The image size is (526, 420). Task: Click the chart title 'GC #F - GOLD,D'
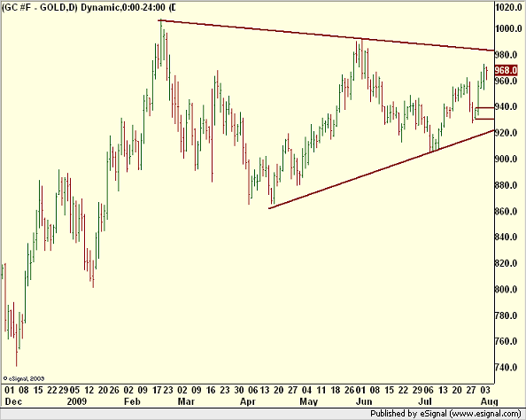pos(40,7)
